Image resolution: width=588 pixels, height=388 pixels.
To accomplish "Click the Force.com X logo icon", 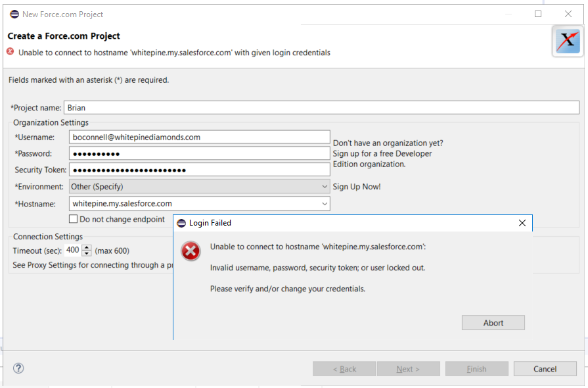I will tap(567, 41).
